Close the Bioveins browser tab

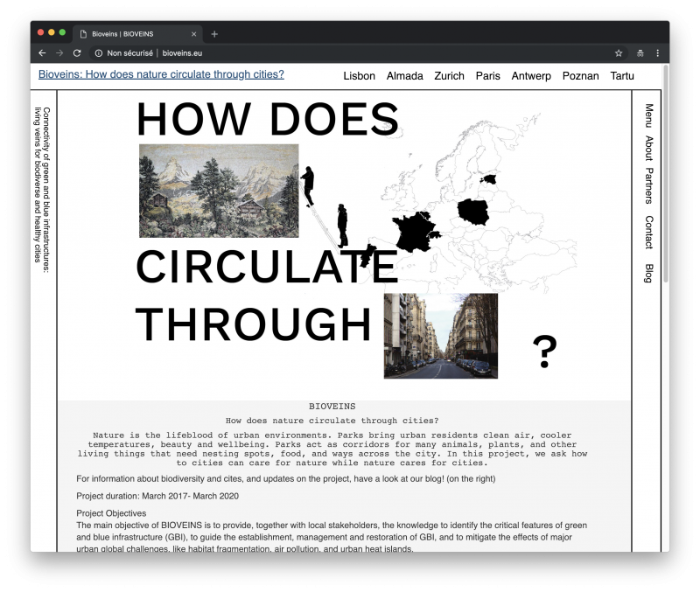tap(194, 34)
